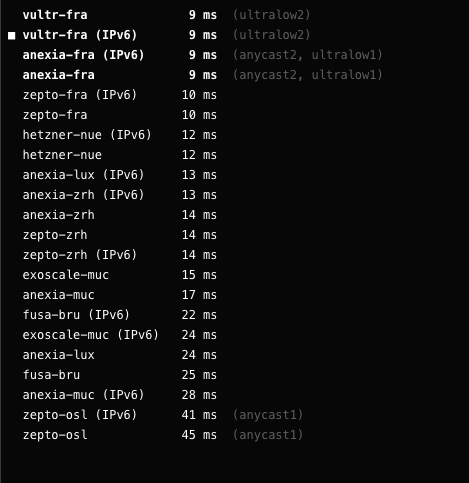Choose the zepto-zrh server

[x=120, y=235]
